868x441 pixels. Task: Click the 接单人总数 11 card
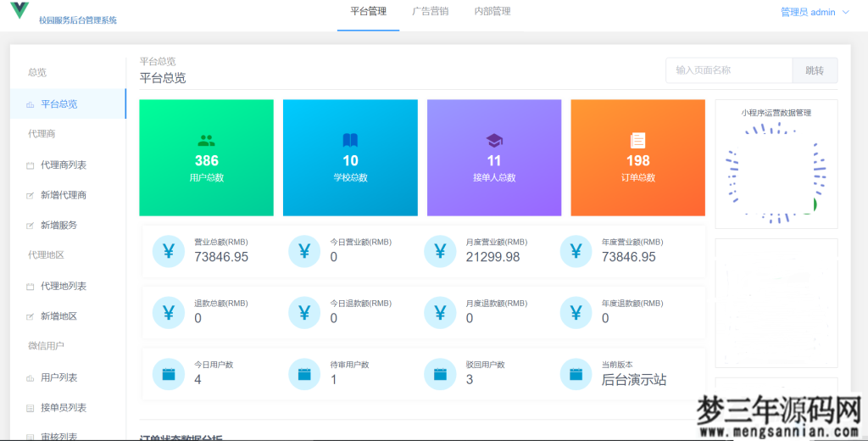(494, 158)
